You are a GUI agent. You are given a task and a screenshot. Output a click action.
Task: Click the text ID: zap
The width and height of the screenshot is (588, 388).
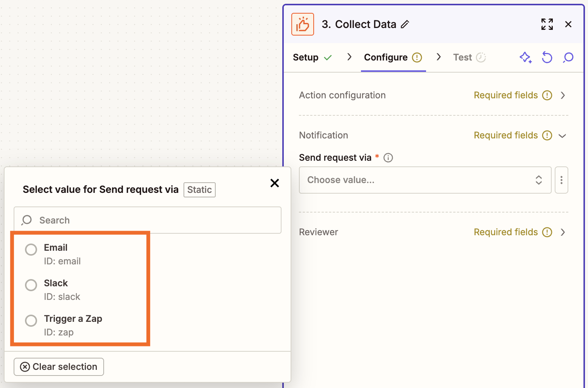[59, 332]
